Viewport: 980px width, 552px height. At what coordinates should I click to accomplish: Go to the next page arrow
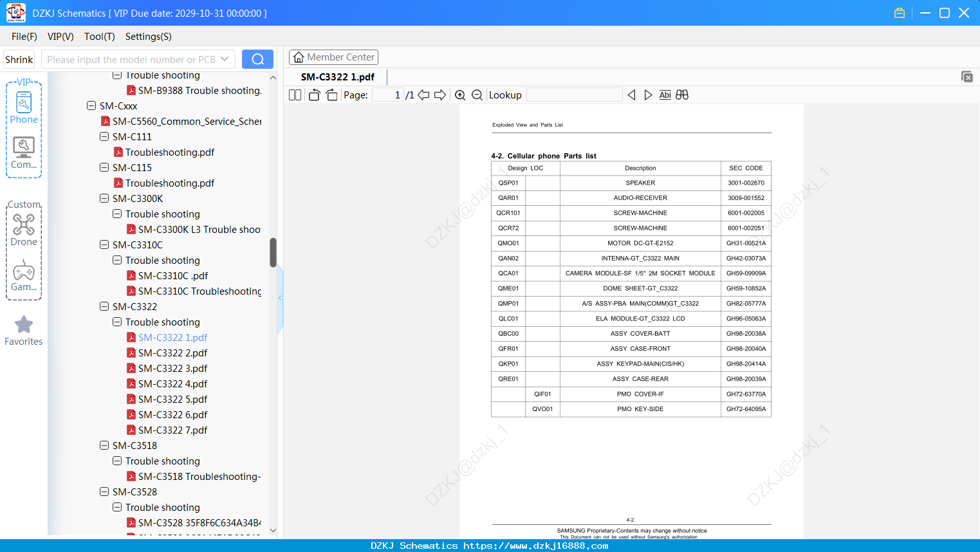[x=440, y=95]
